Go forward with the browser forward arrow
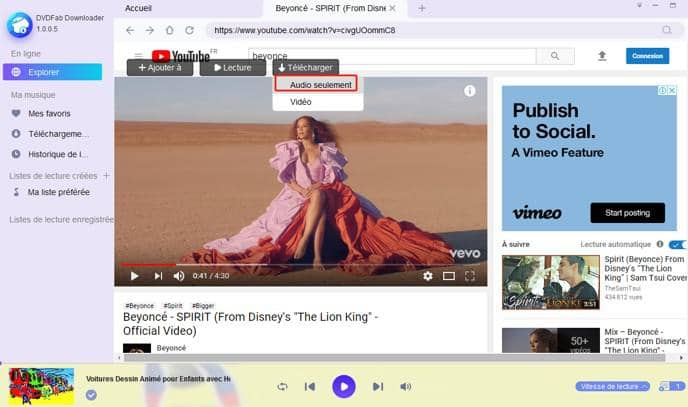This screenshot has height=407, width=688. [x=150, y=30]
